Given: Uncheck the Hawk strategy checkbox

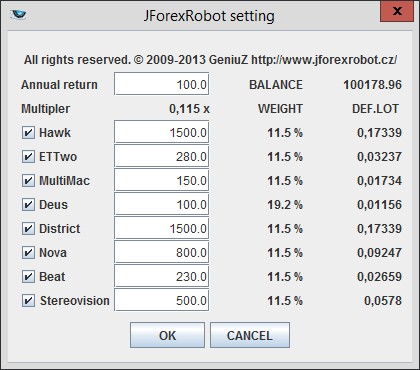Looking at the screenshot, I should (28, 133).
